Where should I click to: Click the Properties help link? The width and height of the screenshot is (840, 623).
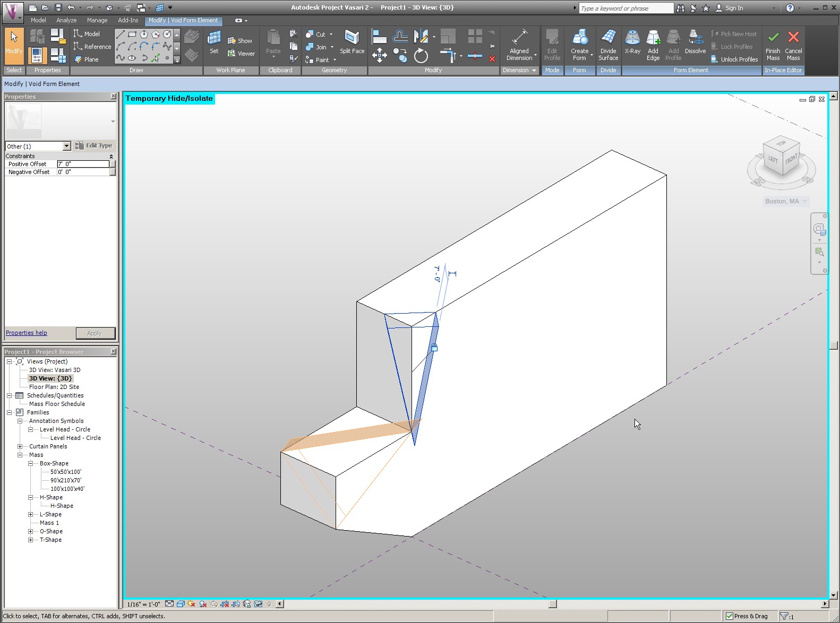pos(27,333)
